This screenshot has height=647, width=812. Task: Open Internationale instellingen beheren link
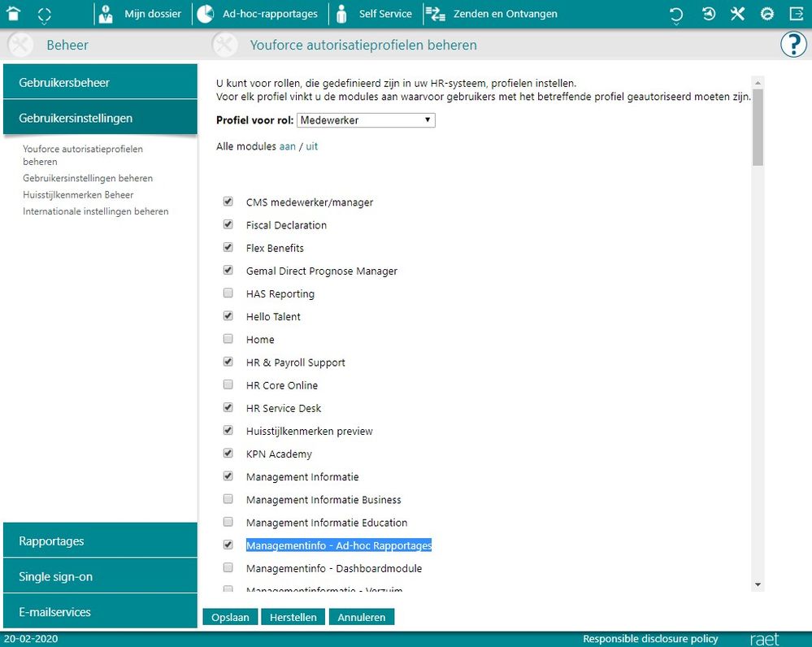coord(95,211)
